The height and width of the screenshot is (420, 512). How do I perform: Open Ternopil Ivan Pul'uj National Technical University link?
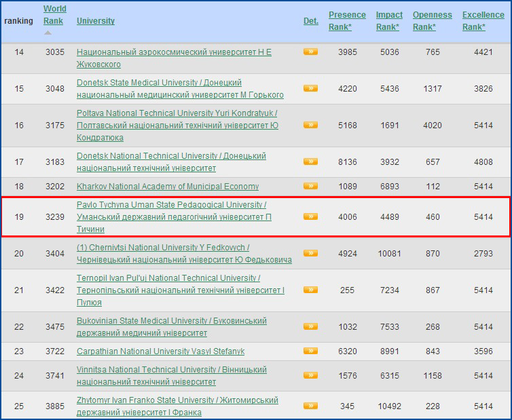click(181, 290)
